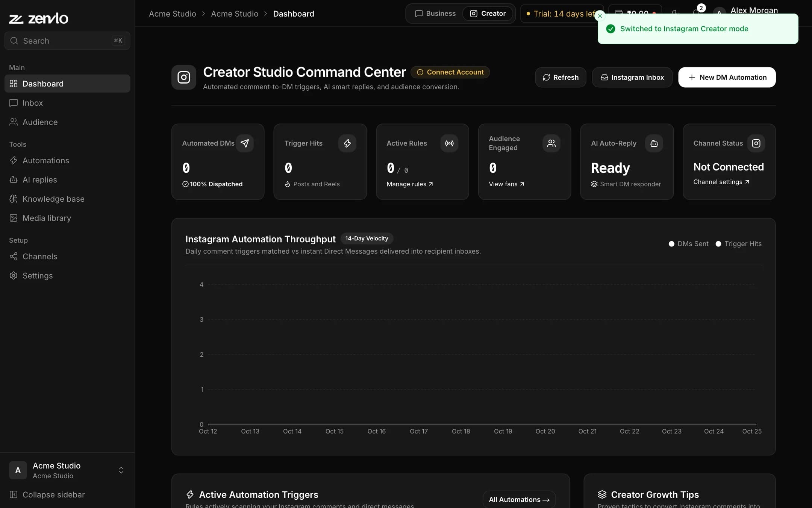This screenshot has height=508, width=812.
Task: Open Media library in the sidebar
Action: 67,218
